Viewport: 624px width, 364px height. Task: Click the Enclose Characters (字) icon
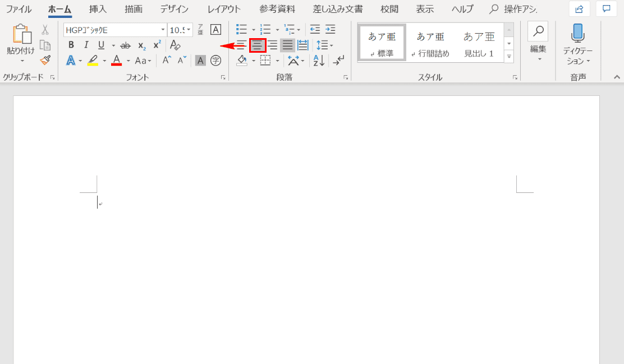click(215, 61)
